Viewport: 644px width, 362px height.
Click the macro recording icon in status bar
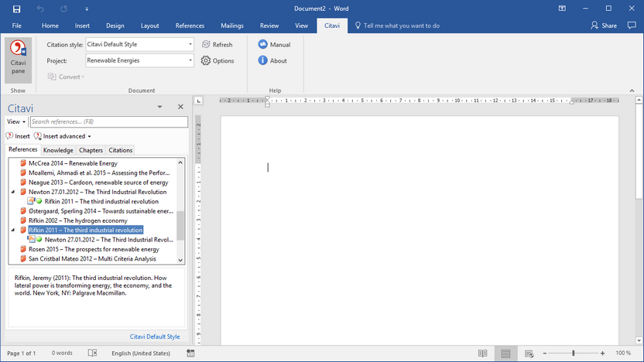click(190, 353)
